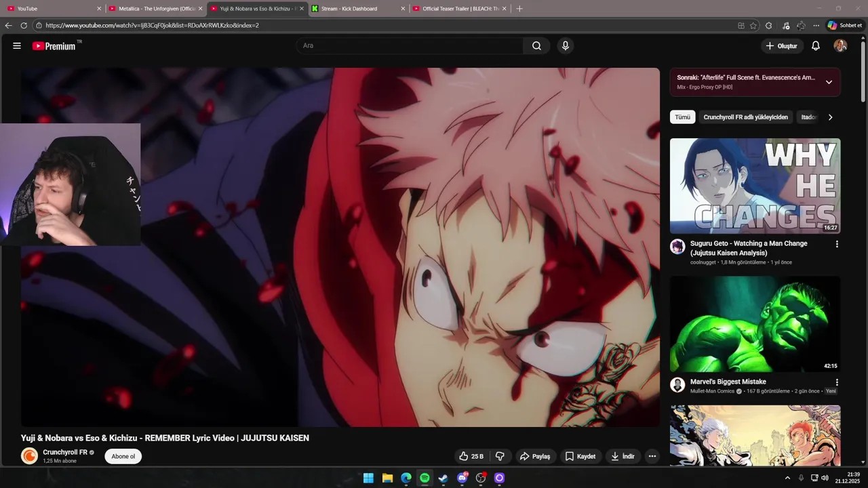Expand the Sonraki playlist panel

[x=829, y=82]
